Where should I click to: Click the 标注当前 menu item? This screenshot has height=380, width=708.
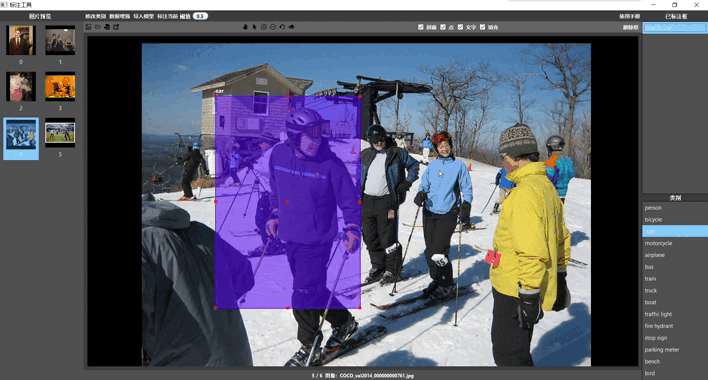coord(168,16)
